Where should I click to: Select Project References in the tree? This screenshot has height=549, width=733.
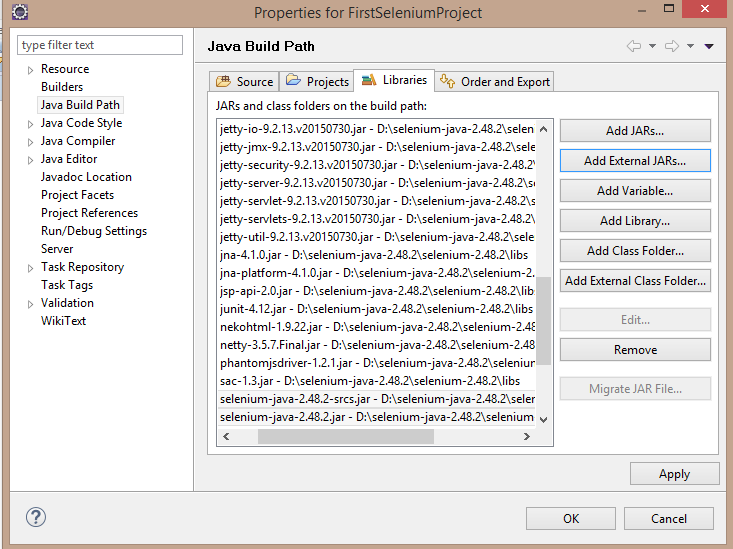89,213
